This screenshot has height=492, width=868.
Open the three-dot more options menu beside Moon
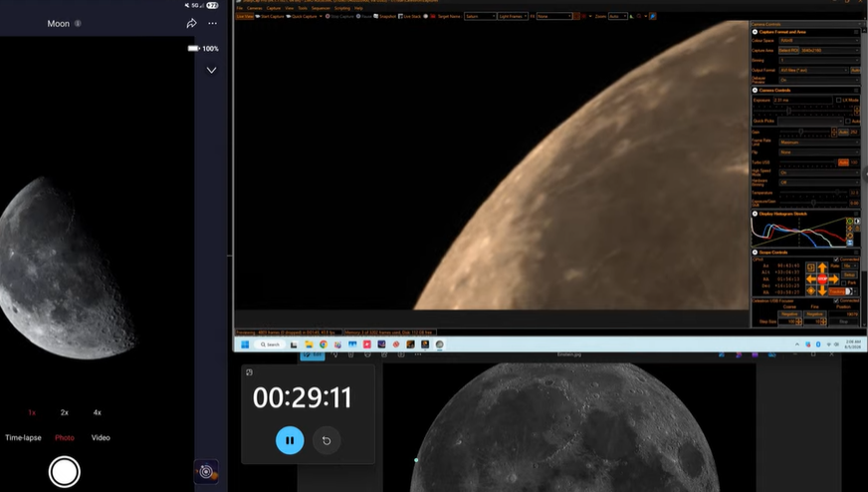(x=213, y=23)
